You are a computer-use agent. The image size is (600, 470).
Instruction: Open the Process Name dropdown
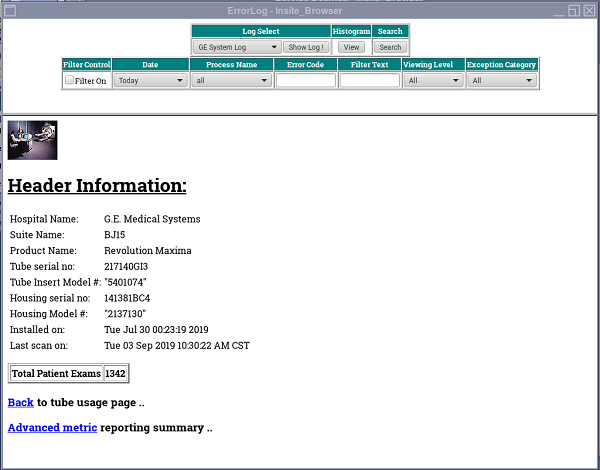pyautogui.click(x=231, y=81)
